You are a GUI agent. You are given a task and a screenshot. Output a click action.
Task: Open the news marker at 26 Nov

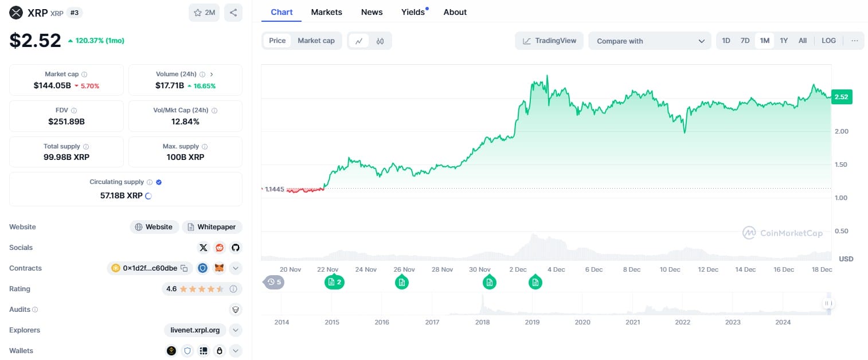[x=402, y=282]
